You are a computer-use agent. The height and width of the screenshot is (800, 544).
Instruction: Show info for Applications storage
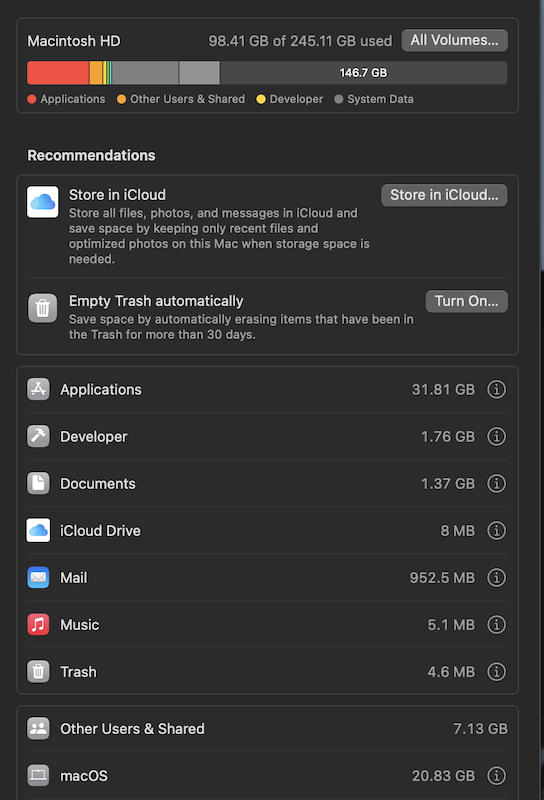497,389
